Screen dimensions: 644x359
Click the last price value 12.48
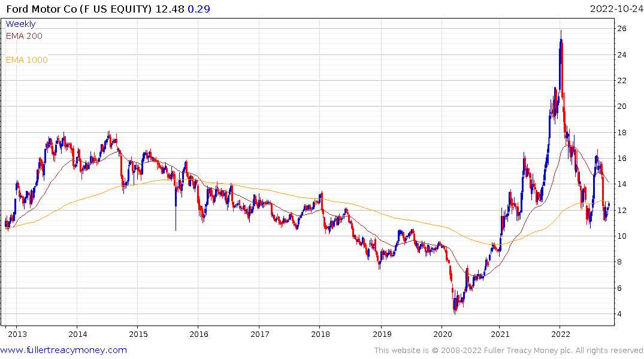[170, 8]
